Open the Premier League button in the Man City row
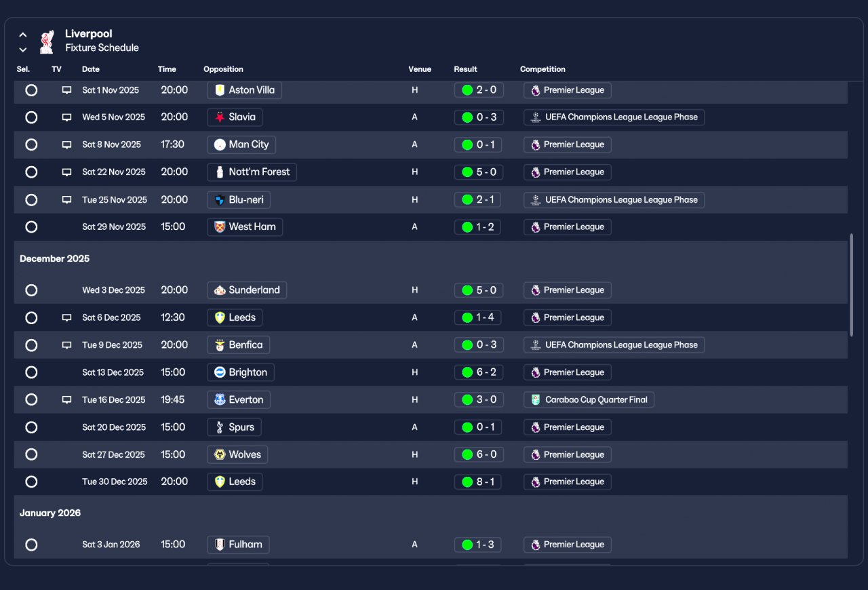Image resolution: width=868 pixels, height=590 pixels. coord(567,144)
